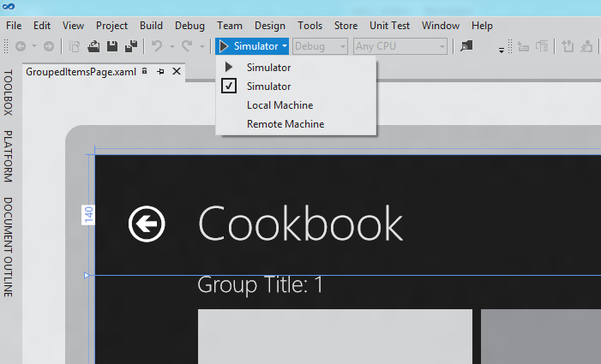Image resolution: width=601 pixels, height=364 pixels.
Task: Select the Cookbook page title text
Action: pyautogui.click(x=300, y=224)
